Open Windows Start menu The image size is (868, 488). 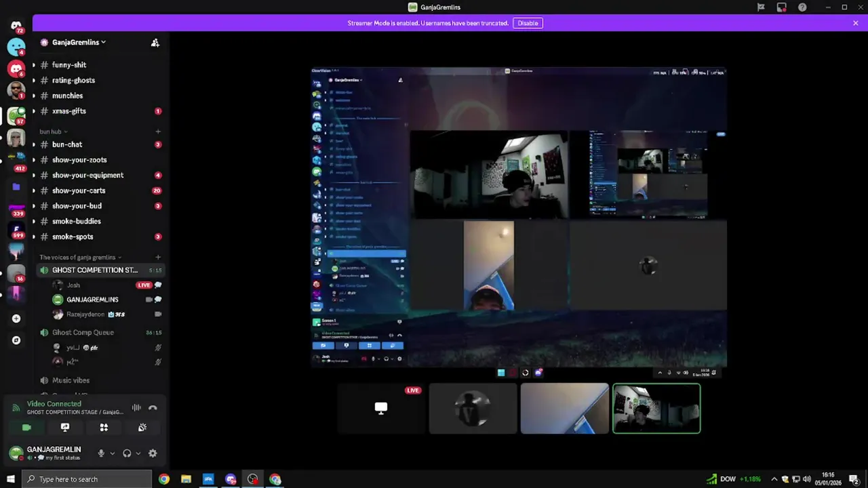(11, 479)
